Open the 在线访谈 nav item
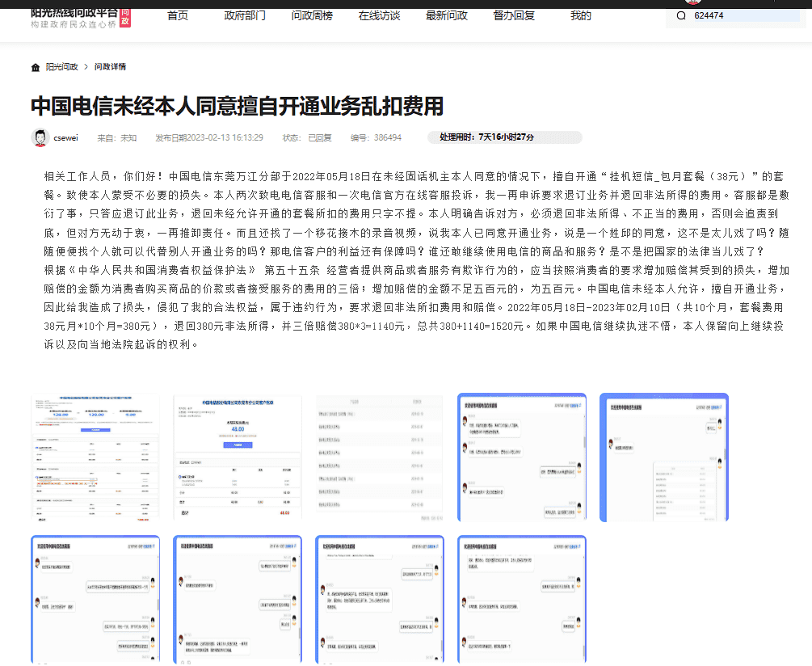 tap(380, 15)
